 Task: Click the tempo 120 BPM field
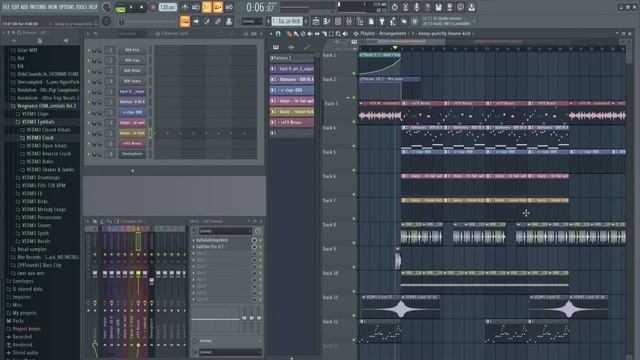pos(168,7)
